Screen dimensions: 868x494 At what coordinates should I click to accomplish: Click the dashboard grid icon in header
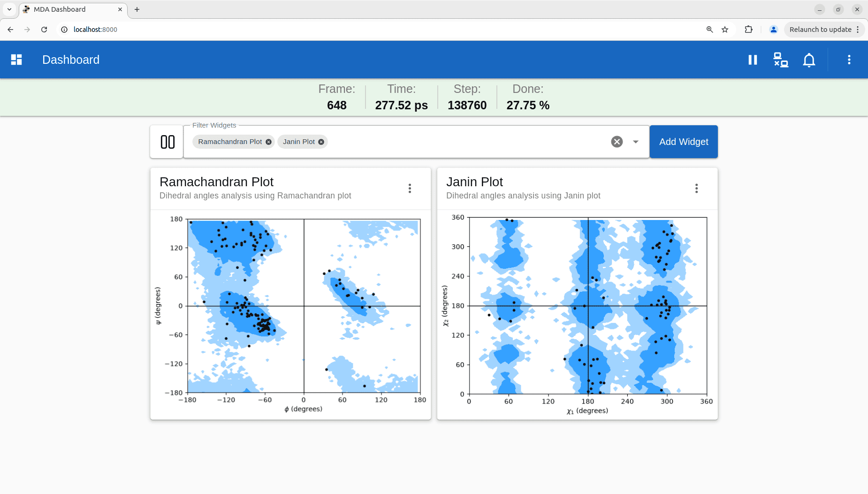click(16, 60)
